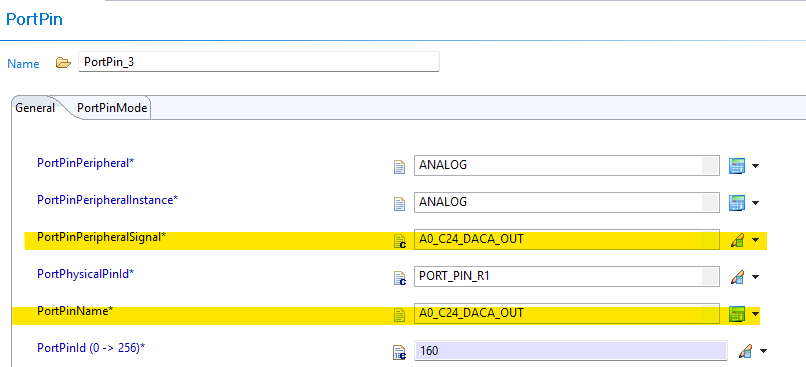Click the calculator icon for PortPinPeripheralInstance
The height and width of the screenshot is (367, 806).
click(737, 203)
